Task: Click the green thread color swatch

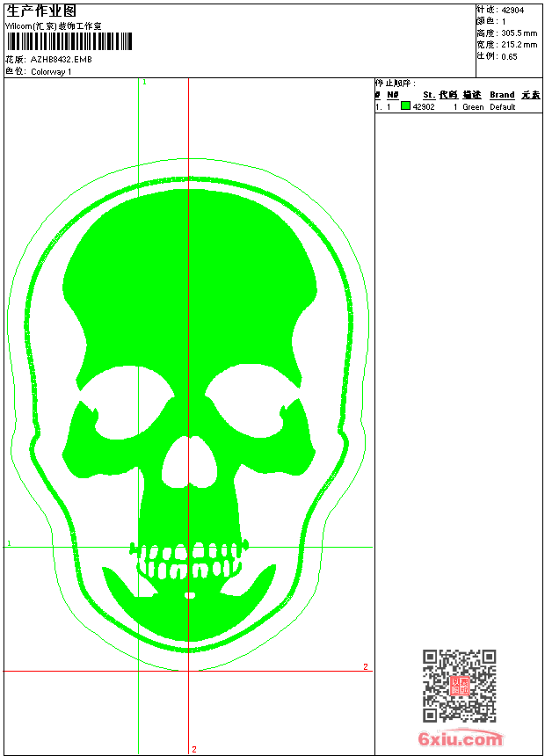Action: tap(405, 106)
